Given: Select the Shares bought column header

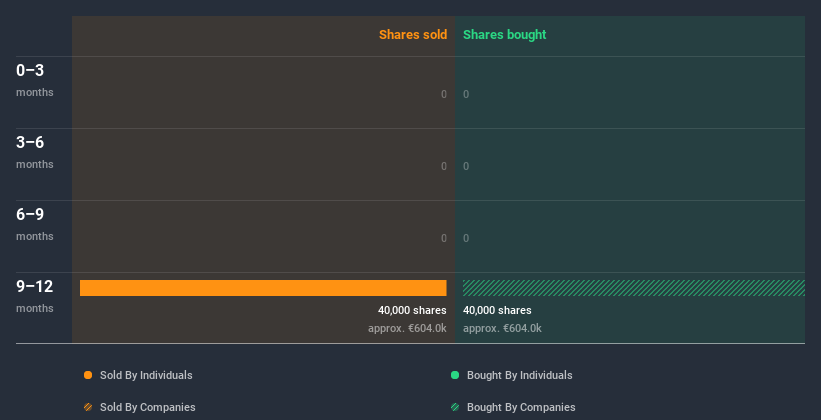Looking at the screenshot, I should tap(504, 35).
